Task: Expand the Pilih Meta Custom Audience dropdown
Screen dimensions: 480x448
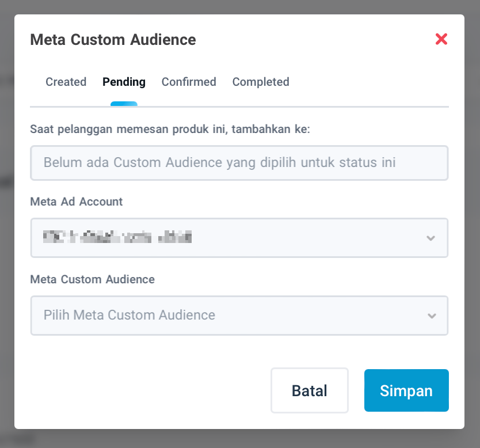Action: (x=239, y=316)
